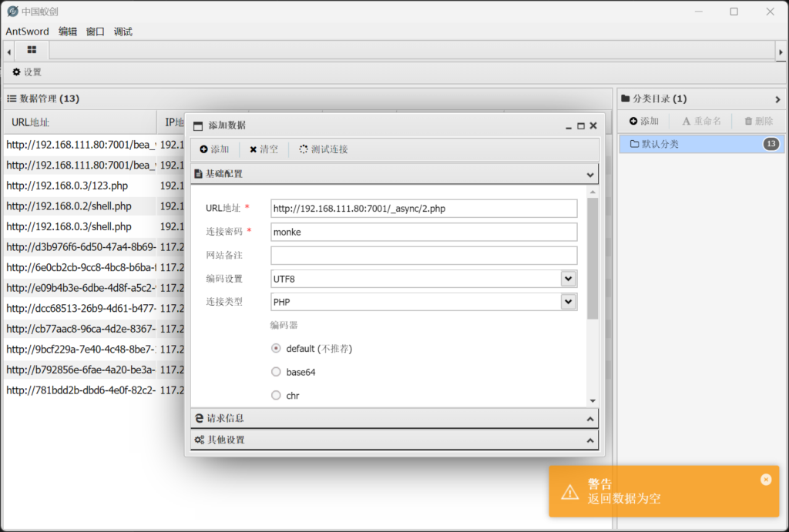Click 添加 in the add-data dialog
Image resolution: width=789 pixels, height=532 pixels.
coord(214,149)
